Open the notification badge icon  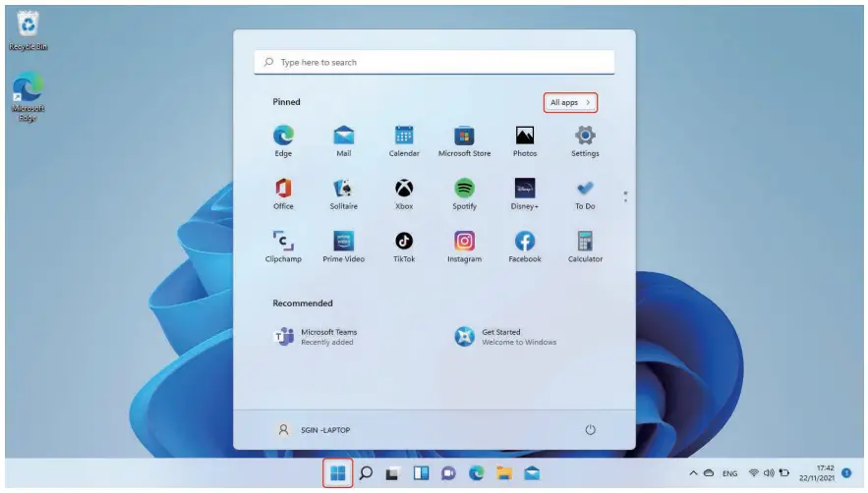(x=846, y=472)
